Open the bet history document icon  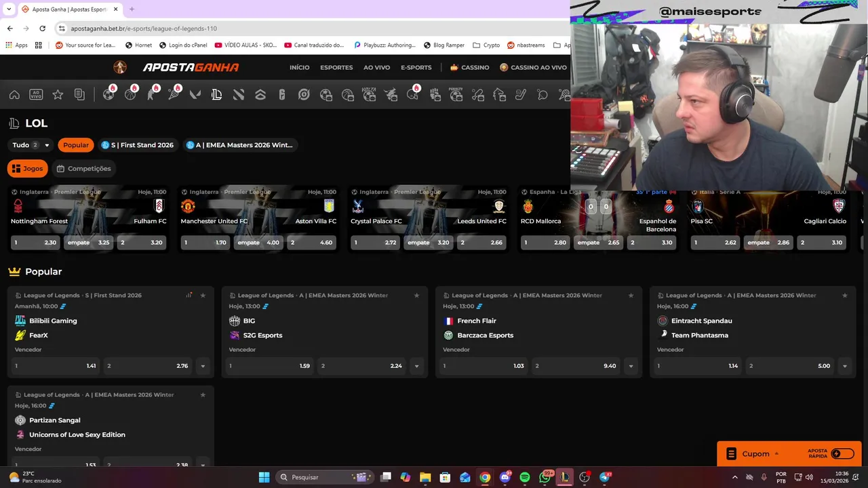pos(79,95)
